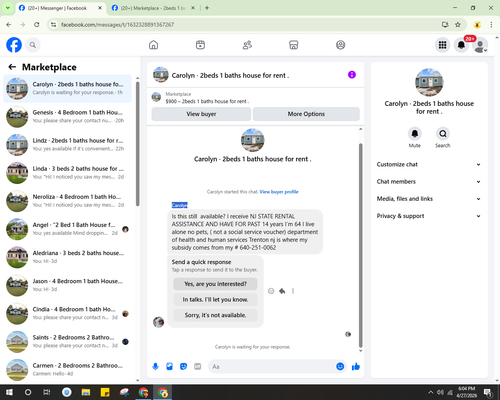This screenshot has width=500, height=400.
Task: Open the Genesis 4 Bedroom conversation
Action: pyautogui.click(x=67, y=116)
